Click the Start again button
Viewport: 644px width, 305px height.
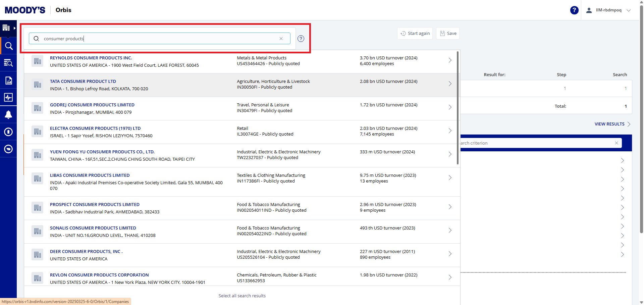415,34
